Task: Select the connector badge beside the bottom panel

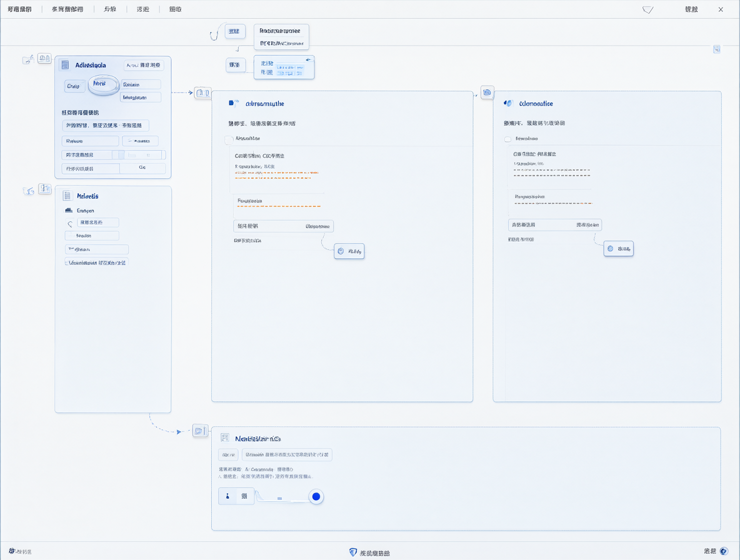Action: pos(201,430)
